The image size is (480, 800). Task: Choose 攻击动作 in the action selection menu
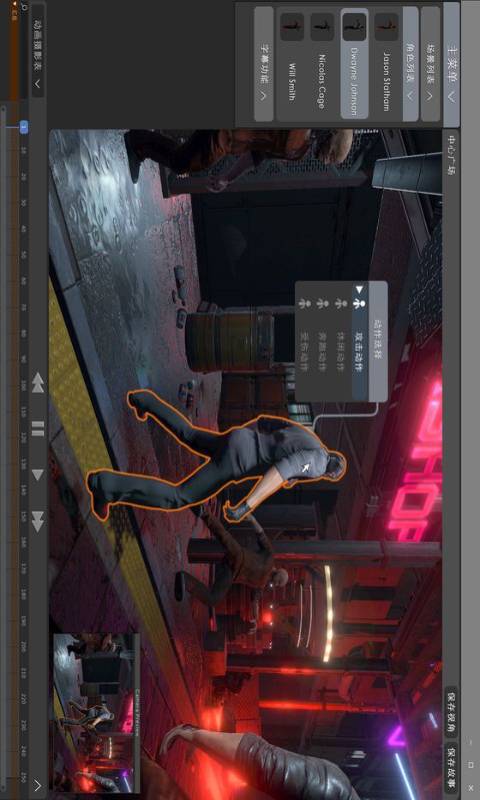tap(360, 342)
